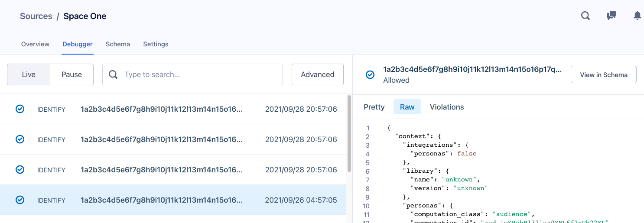Focus the Type to search field
Image resolution: width=644 pixels, height=223 pixels.
coord(199,74)
